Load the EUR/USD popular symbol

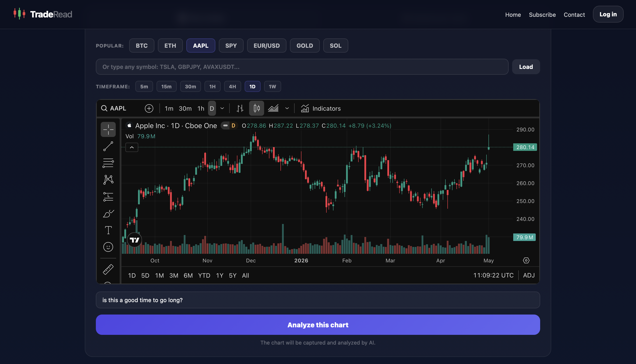(x=267, y=45)
